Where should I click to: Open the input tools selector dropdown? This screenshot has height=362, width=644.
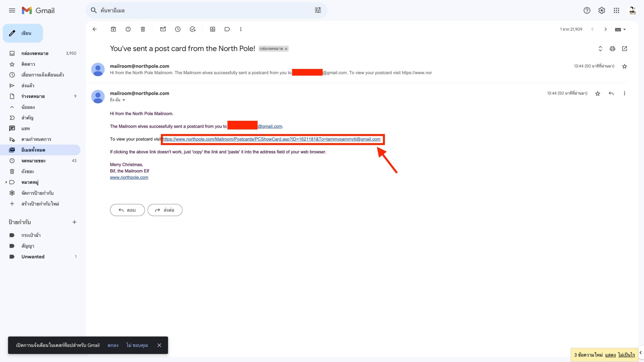point(624,29)
